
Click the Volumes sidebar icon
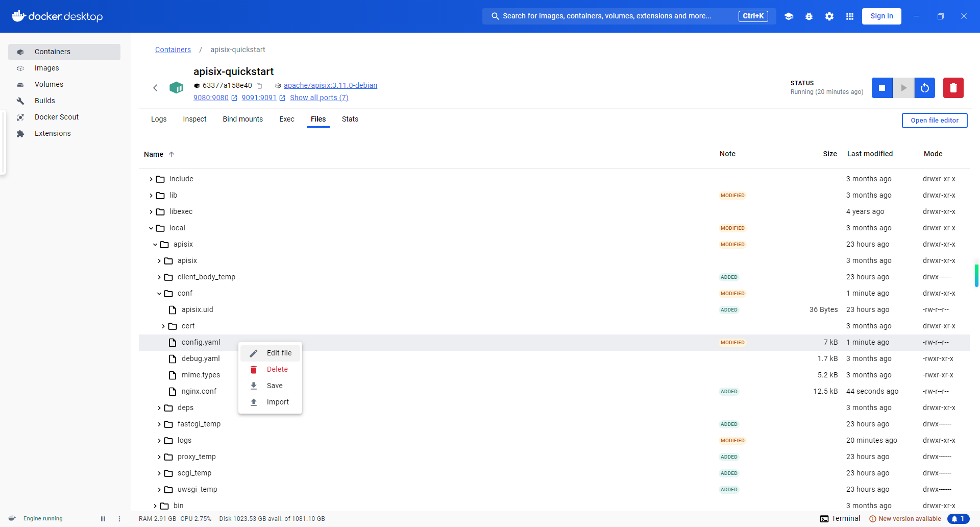click(20, 85)
